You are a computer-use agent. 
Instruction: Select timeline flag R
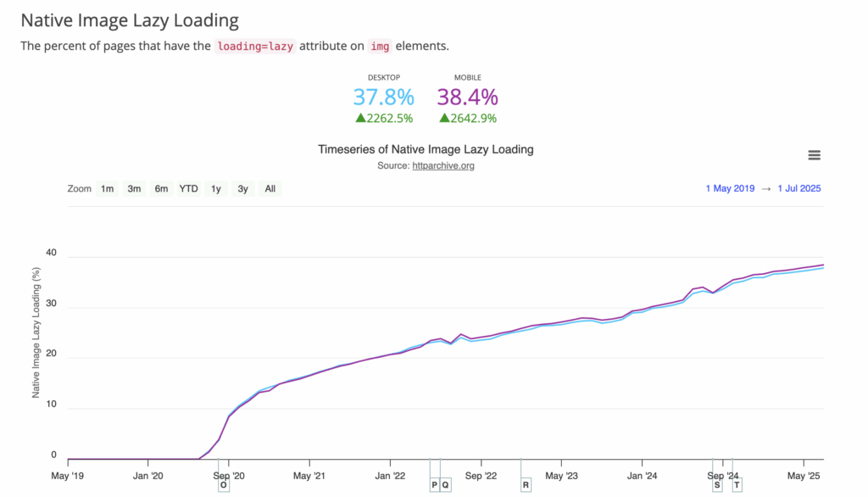click(526, 485)
